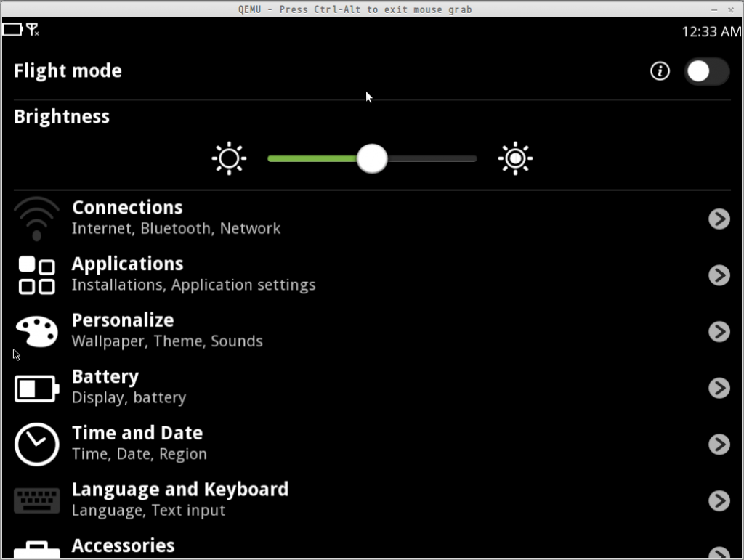744x560 pixels.
Task: Open Flight mode info icon
Action: click(660, 71)
